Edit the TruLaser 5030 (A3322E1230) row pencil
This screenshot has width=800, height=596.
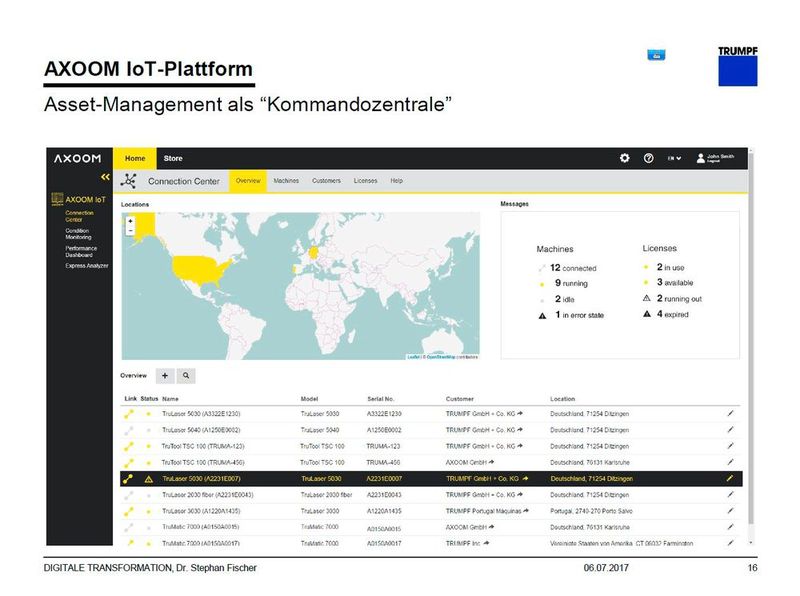coord(730,413)
